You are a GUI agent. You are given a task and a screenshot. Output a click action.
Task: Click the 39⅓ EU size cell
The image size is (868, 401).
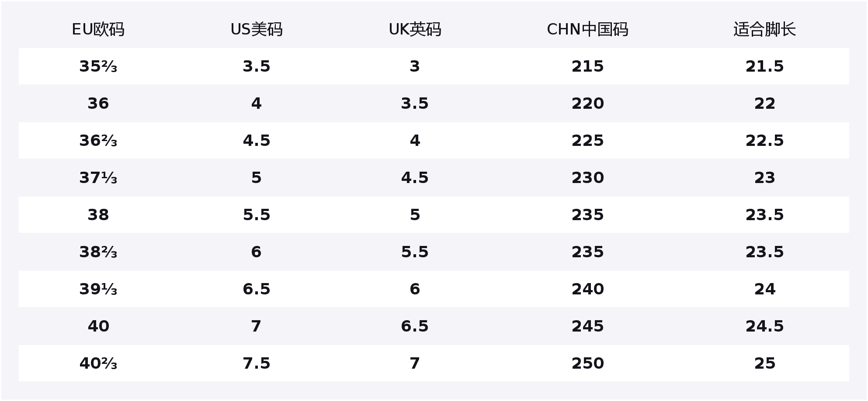coord(98,289)
